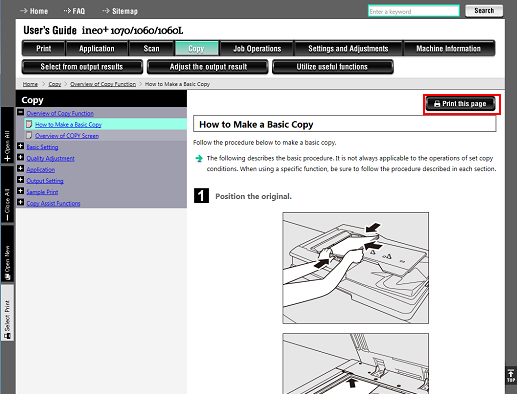
Task: Collapse the Overview of Copy Function node
Action: 21,112
